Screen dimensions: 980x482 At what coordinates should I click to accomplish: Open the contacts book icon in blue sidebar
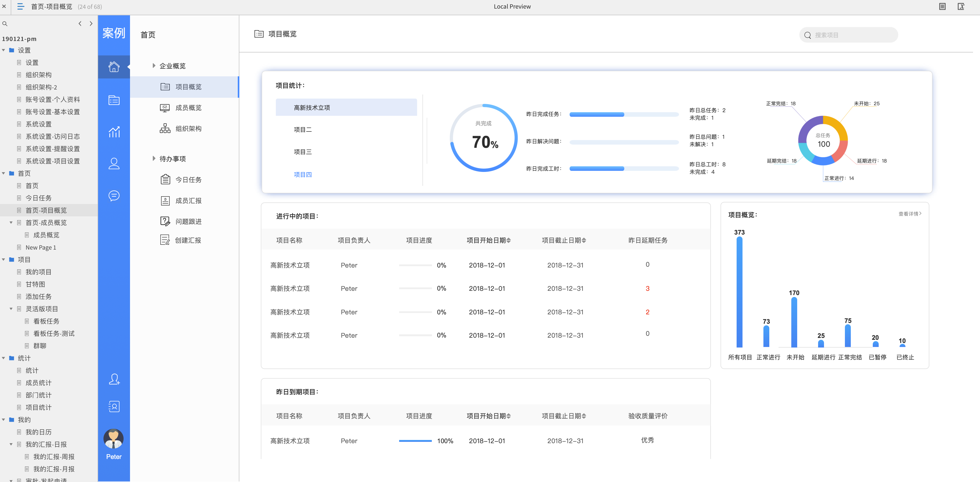tap(114, 406)
